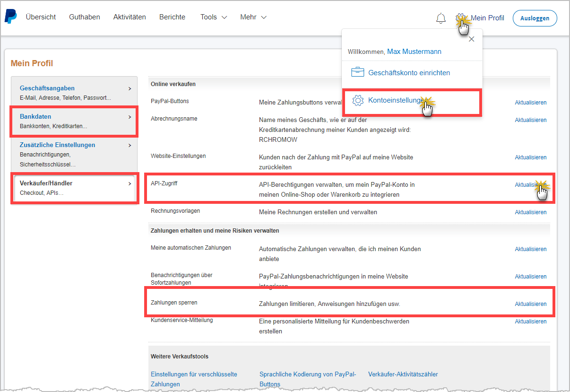
Task: Go to Guthaben in navigation
Action: click(85, 17)
